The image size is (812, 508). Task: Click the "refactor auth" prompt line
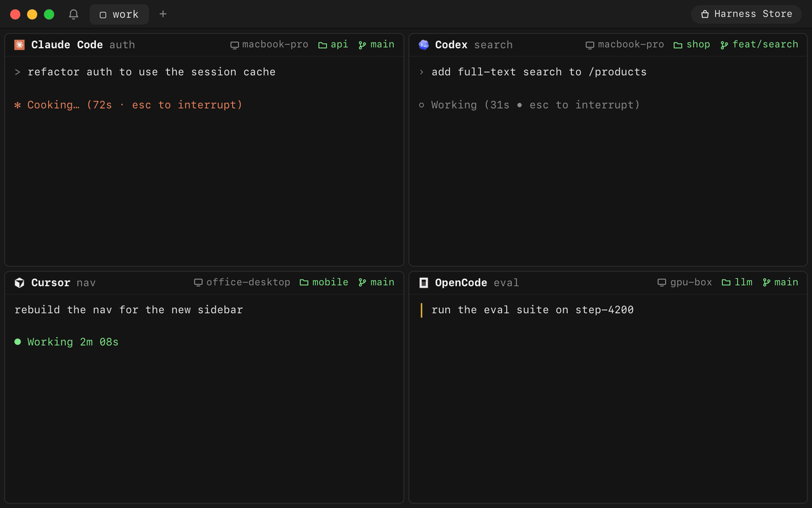click(x=145, y=72)
